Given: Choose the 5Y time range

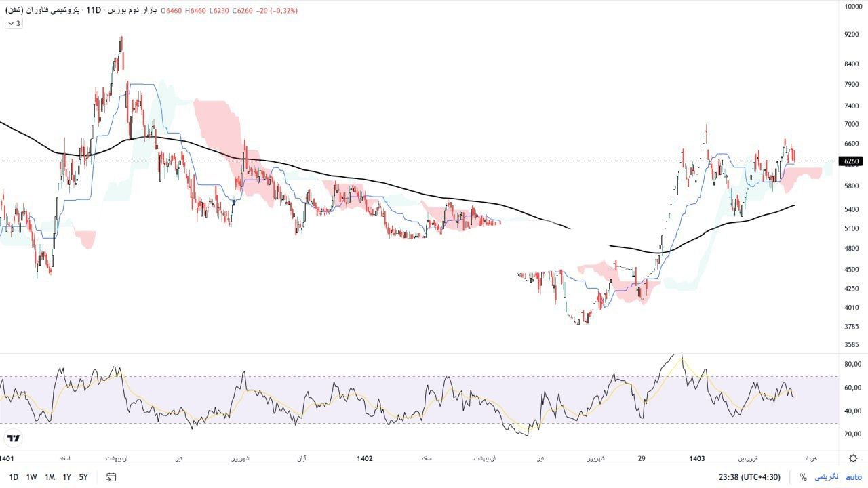Looking at the screenshot, I should click(x=83, y=477).
